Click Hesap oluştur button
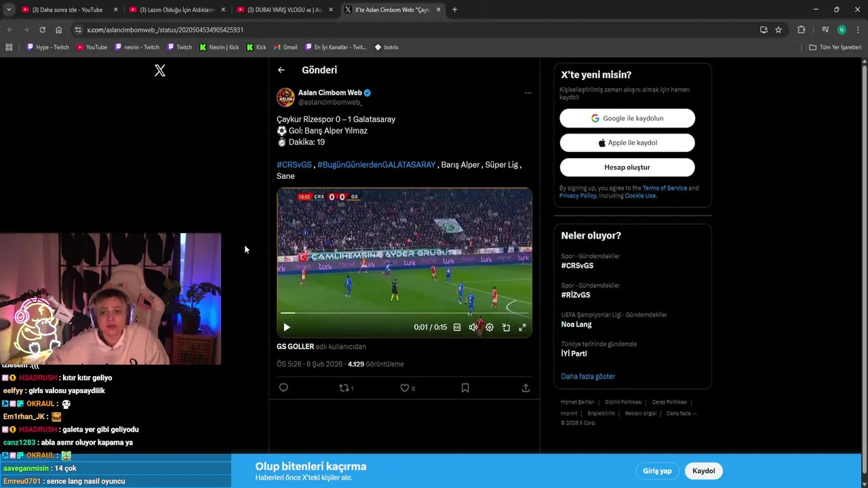The image size is (868, 488). 627,167
